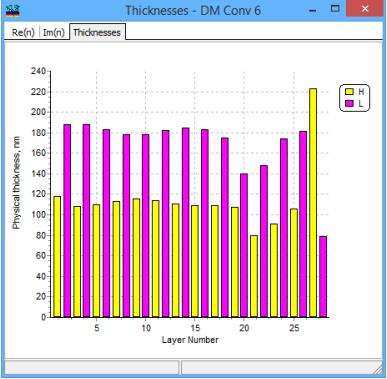Click the L label in legend
Screen dimensions: 387x379
[360, 104]
